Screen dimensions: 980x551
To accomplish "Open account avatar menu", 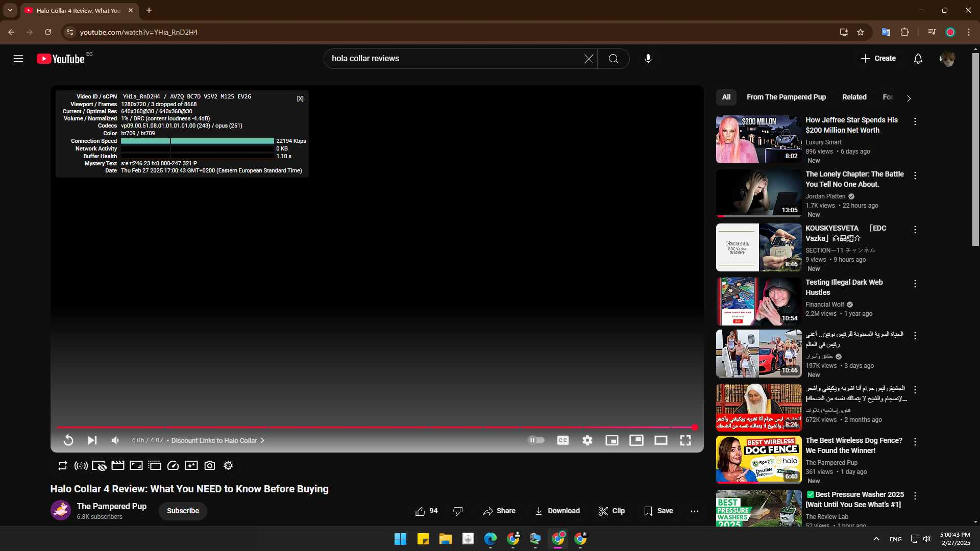I will 947,59.
